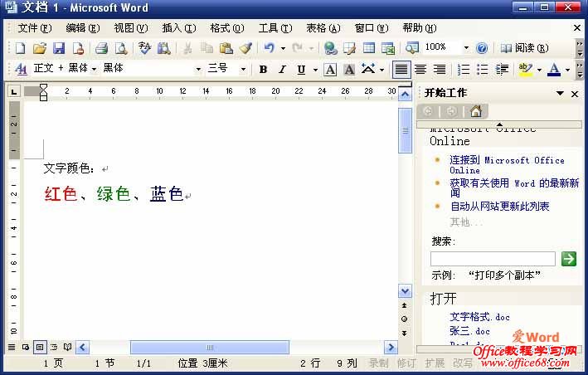
Task: Create a new blank document
Action: tap(20, 48)
